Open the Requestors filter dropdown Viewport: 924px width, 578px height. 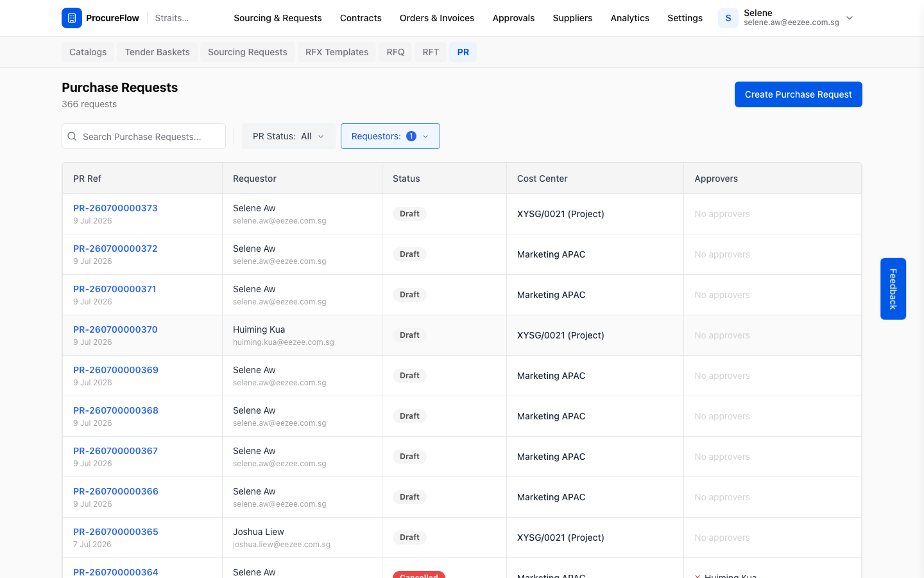[390, 136]
